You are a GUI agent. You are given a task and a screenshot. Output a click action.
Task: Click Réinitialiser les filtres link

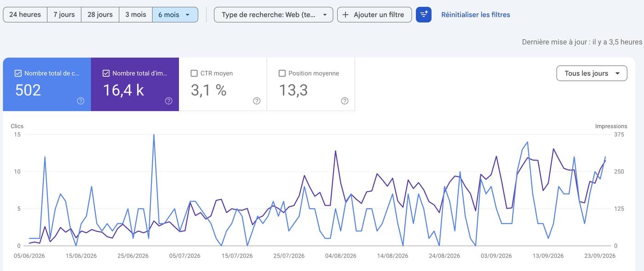[x=476, y=15]
